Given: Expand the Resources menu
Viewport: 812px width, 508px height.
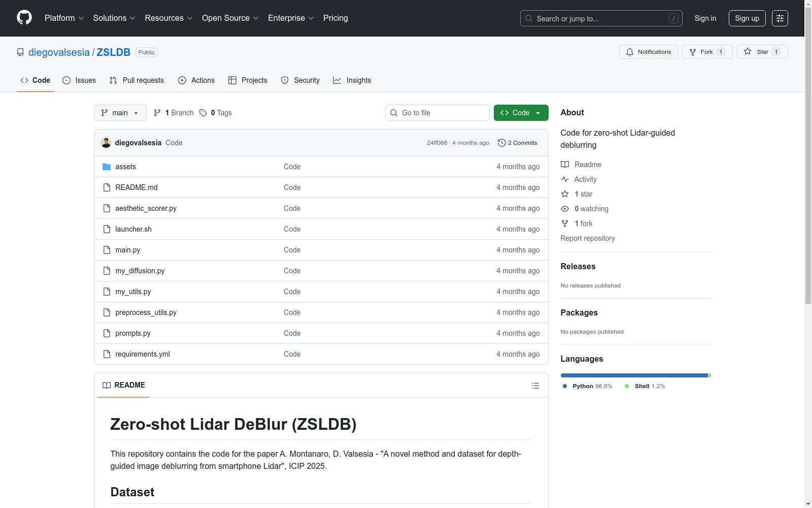Looking at the screenshot, I should pos(169,18).
